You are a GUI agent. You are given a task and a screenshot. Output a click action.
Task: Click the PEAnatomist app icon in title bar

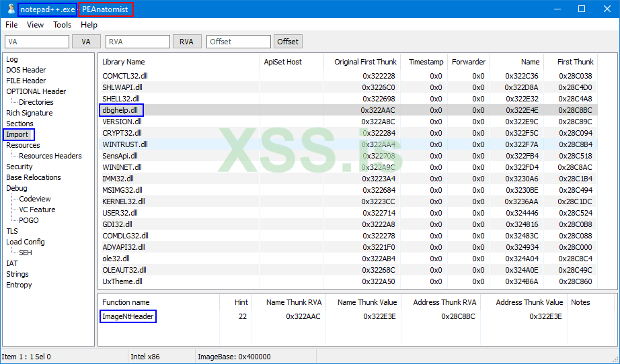tap(11, 9)
